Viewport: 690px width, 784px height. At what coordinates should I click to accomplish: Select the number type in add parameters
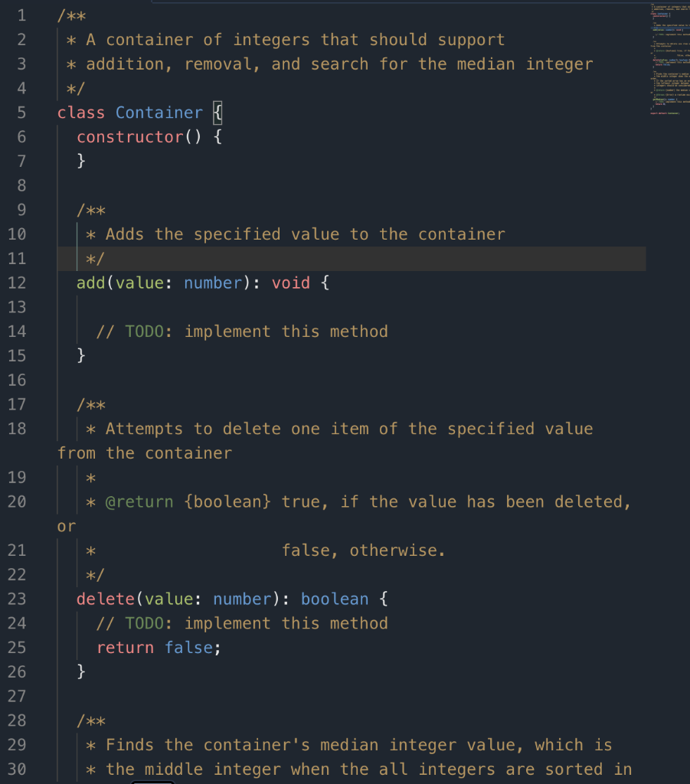tap(213, 283)
